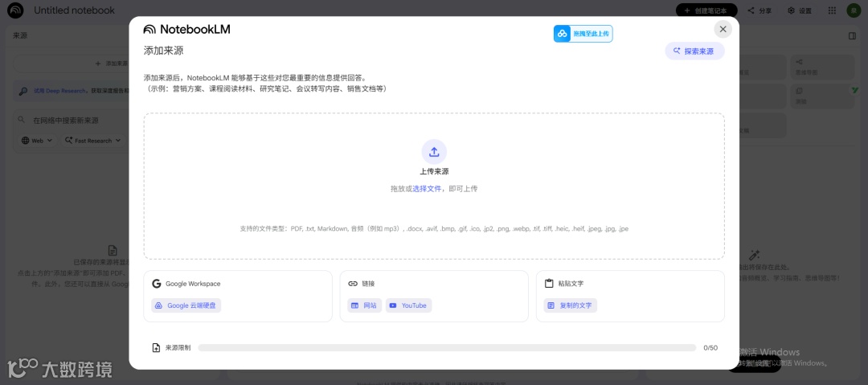Click the 创建笔记本 button in header
Viewport: 868px width, 385px height.
(706, 10)
